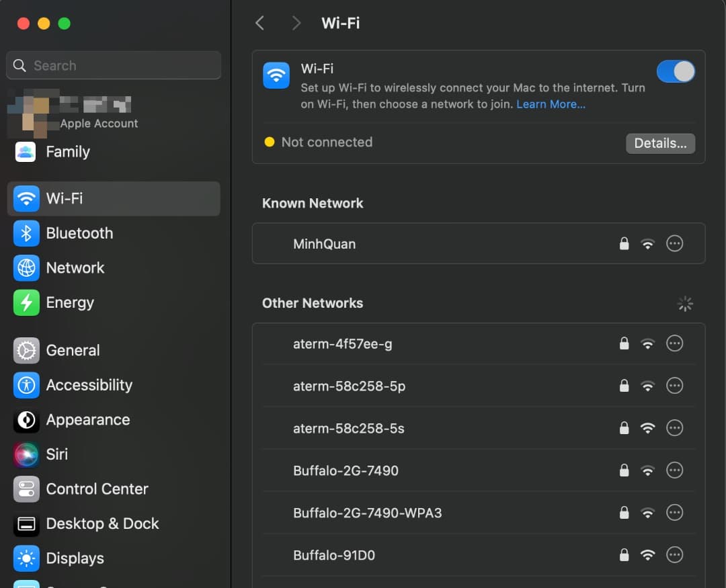The image size is (726, 588).
Task: Show options menu for Buffalo-91D0
Action: coord(674,555)
